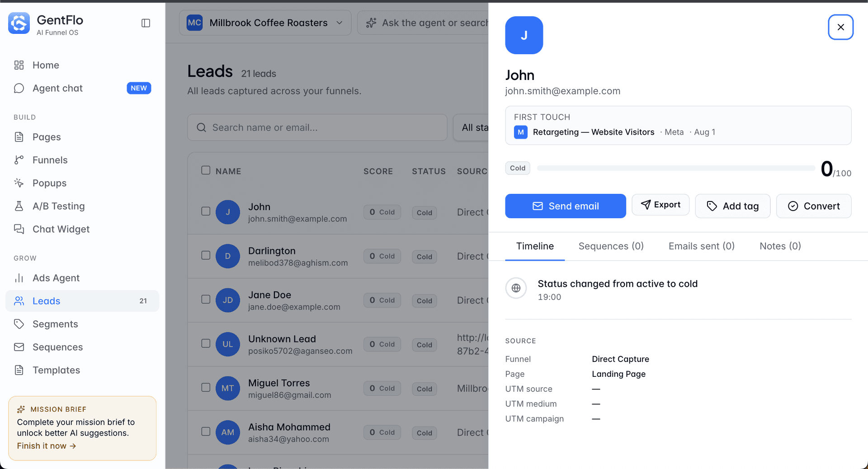Click the Leads people icon
The width and height of the screenshot is (868, 469).
click(x=19, y=301)
